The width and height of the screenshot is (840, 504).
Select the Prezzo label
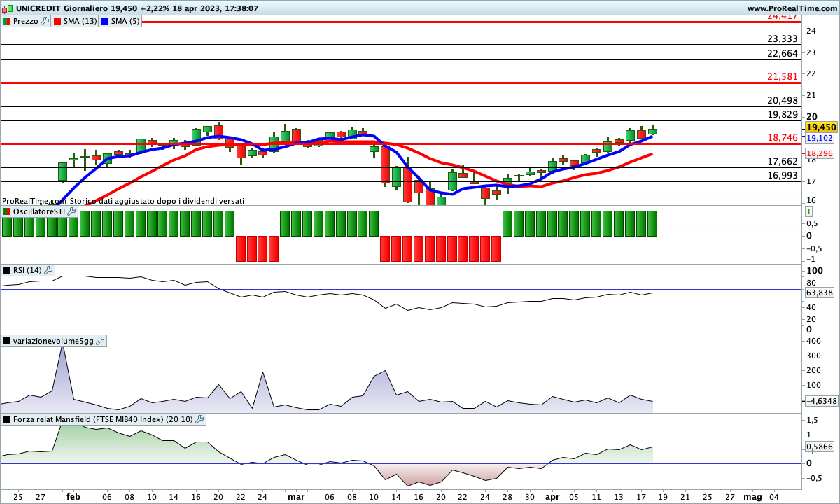pos(26,21)
